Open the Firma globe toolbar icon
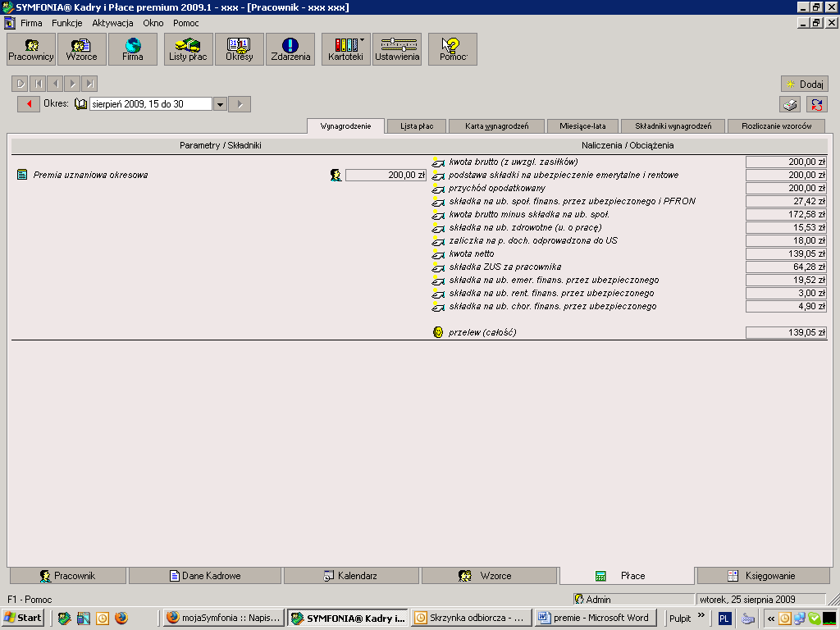The width and height of the screenshot is (840, 630). click(133, 49)
